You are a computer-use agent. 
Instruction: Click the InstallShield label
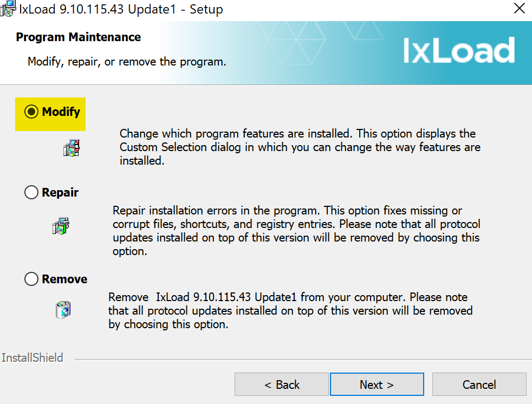click(x=33, y=357)
